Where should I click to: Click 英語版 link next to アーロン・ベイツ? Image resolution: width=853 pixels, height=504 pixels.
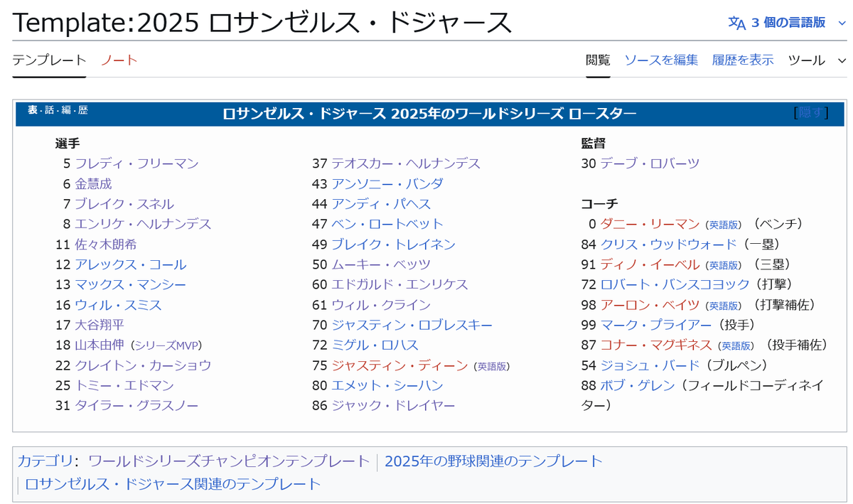click(x=724, y=306)
